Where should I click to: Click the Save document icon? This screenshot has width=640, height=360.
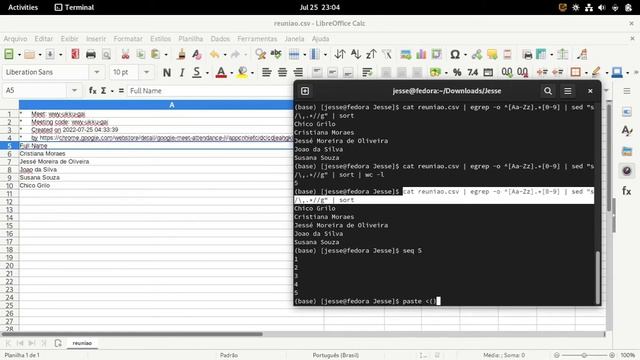50,54
